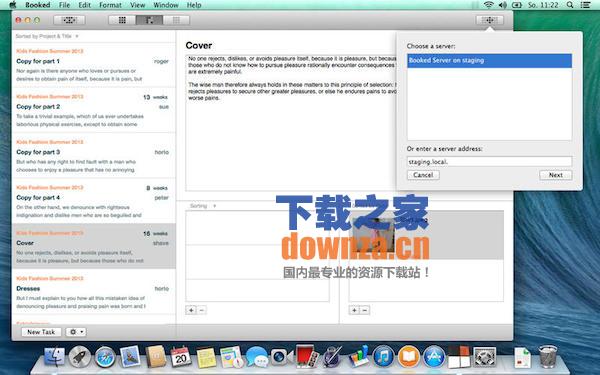Image resolution: width=600 pixels, height=375 pixels.
Task: Launch iTunes from the Dock
Action: 383,357
